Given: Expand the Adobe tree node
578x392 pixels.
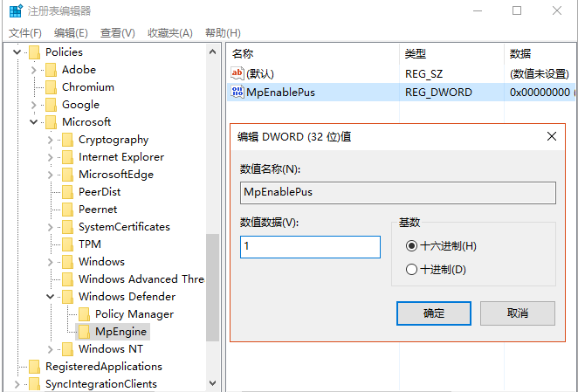Looking at the screenshot, I should (34, 70).
